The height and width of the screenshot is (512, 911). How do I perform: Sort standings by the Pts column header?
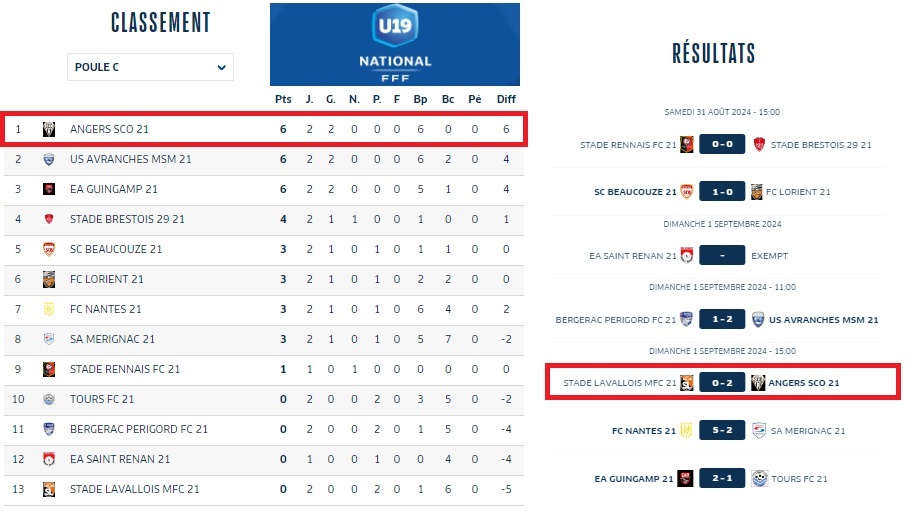[283, 98]
